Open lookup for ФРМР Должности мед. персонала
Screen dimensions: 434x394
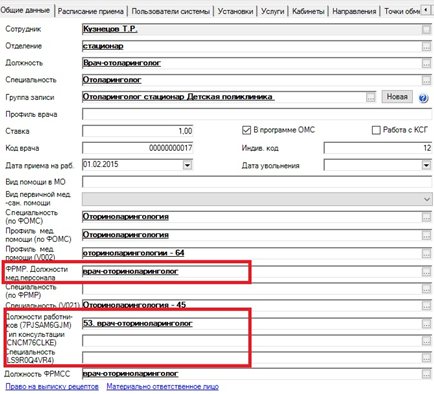pyautogui.click(x=426, y=272)
